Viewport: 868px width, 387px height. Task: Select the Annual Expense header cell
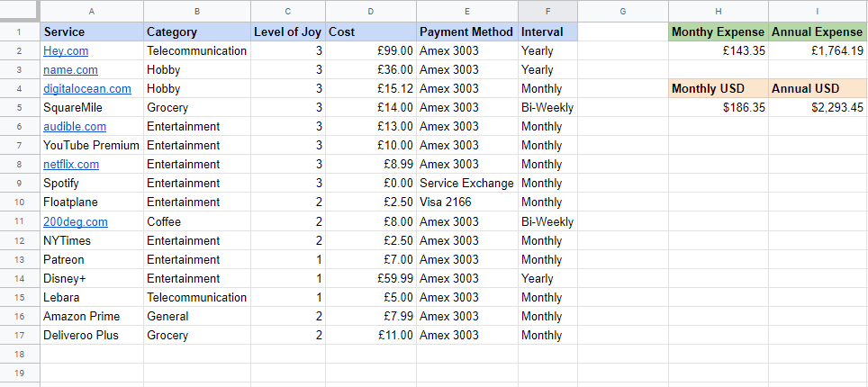click(818, 31)
